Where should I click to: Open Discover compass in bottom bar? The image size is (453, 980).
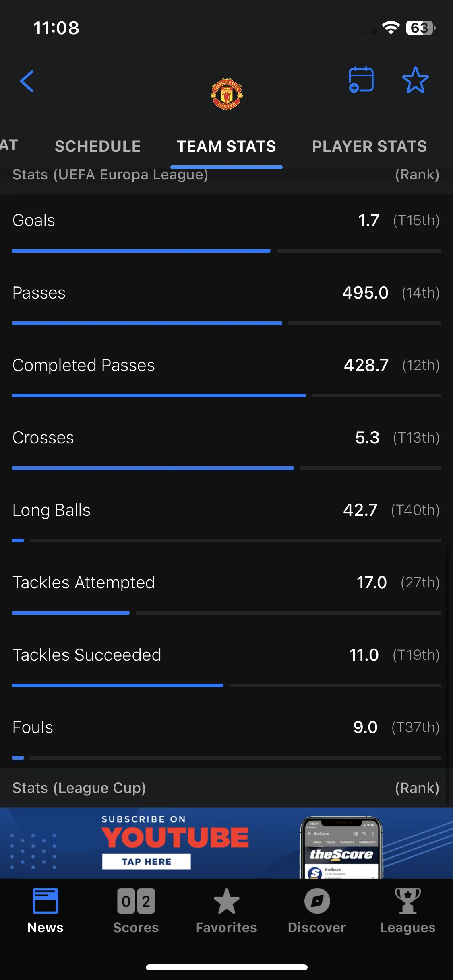(x=317, y=910)
